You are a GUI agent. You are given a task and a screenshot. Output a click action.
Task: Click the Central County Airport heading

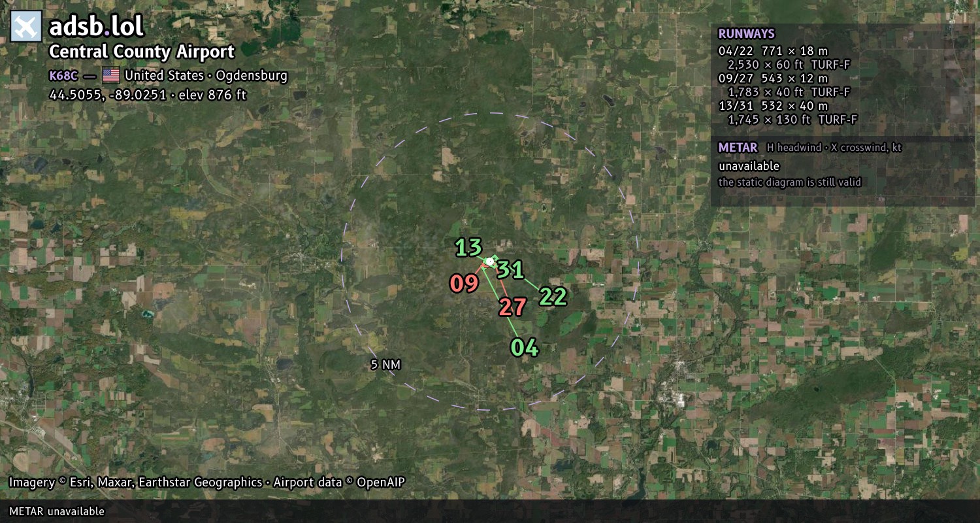[142, 52]
